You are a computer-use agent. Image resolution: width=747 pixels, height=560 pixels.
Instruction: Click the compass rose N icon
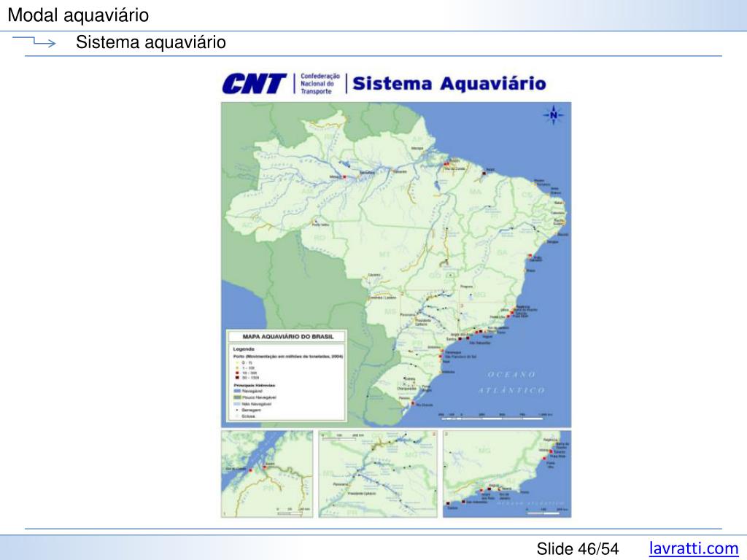pyautogui.click(x=553, y=114)
